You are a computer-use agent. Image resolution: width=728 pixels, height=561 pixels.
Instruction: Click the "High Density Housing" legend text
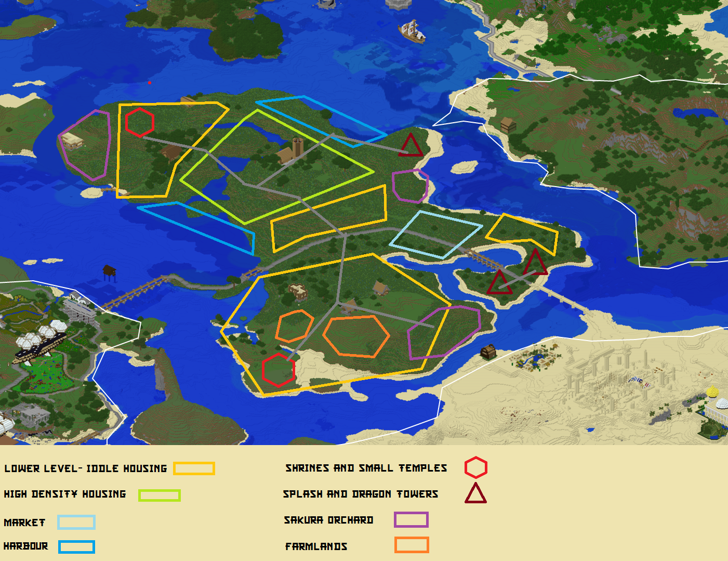(x=65, y=494)
